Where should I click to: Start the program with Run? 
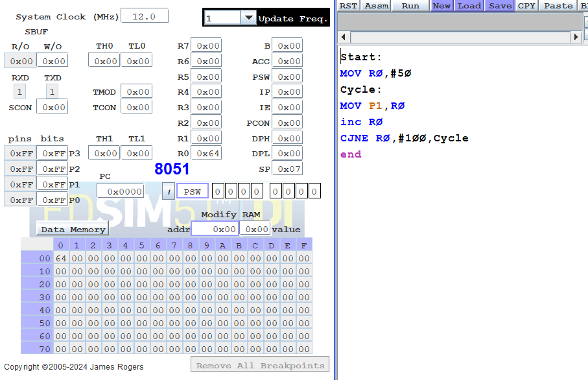410,6
